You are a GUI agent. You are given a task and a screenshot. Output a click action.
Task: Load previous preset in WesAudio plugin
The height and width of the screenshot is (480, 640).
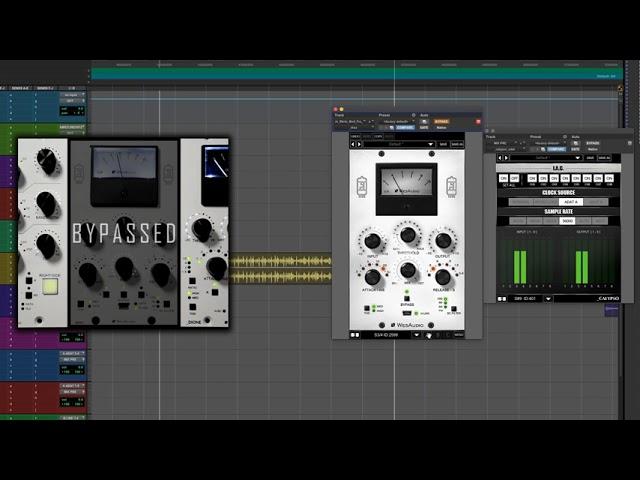click(x=353, y=144)
